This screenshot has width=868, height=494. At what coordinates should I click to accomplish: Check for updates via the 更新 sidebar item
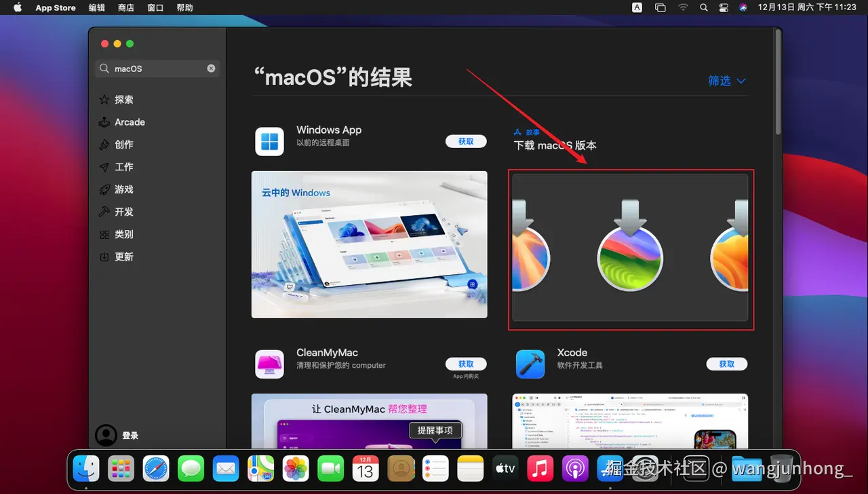click(122, 256)
